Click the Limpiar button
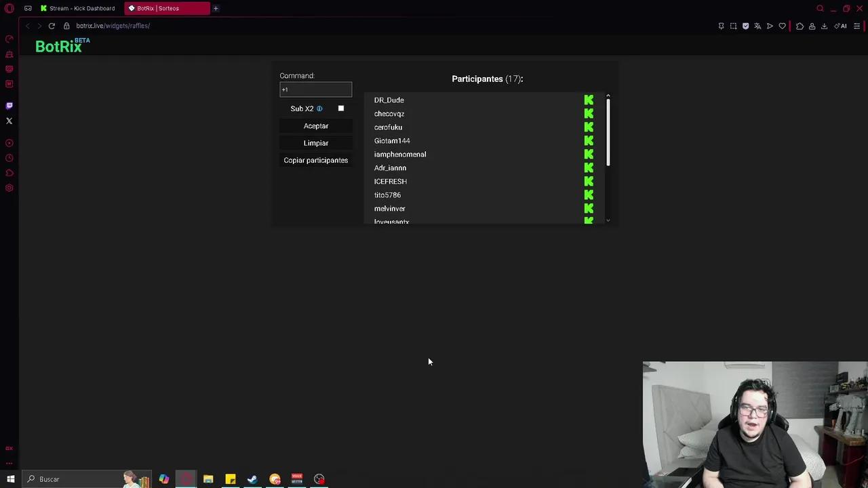 point(316,143)
